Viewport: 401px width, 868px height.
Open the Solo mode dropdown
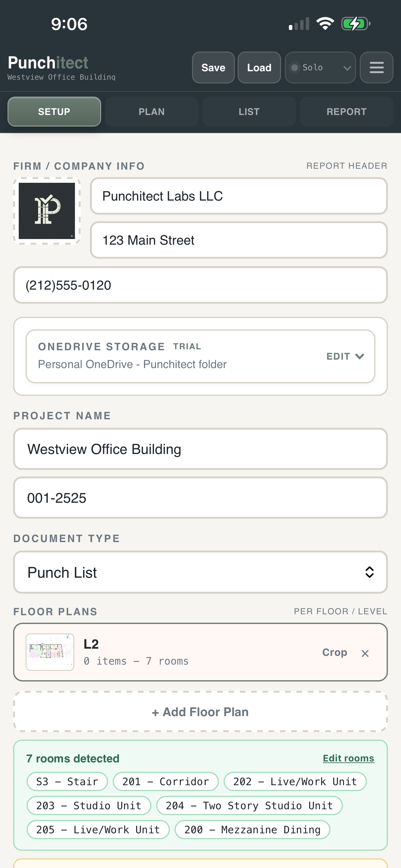[320, 67]
